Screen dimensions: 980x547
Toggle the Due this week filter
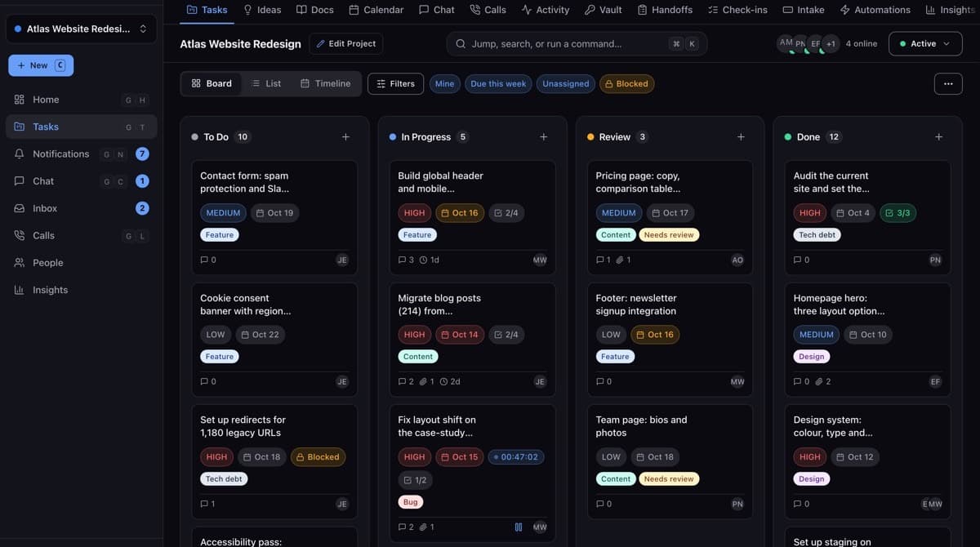[498, 83]
